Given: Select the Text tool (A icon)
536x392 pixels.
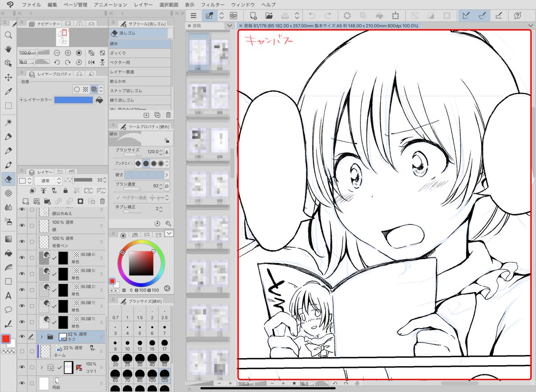Looking at the screenshot, I should [x=8, y=296].
